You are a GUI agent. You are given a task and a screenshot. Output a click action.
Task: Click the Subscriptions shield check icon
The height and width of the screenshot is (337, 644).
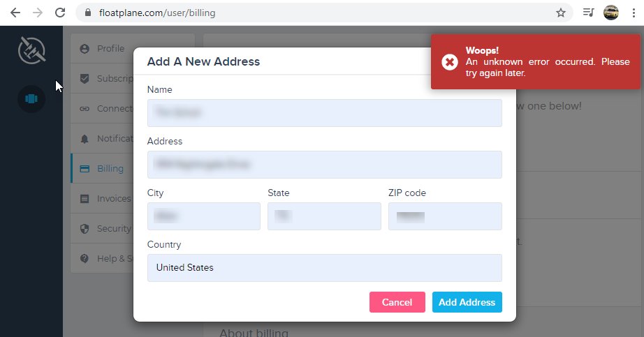pyautogui.click(x=85, y=78)
